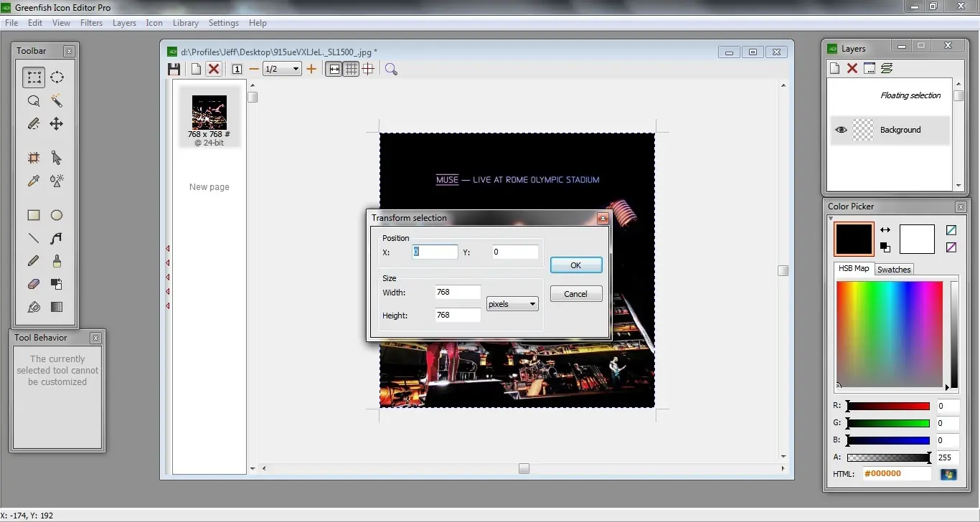Merge layers using the stack icon
The width and height of the screenshot is (980, 522).
point(887,68)
